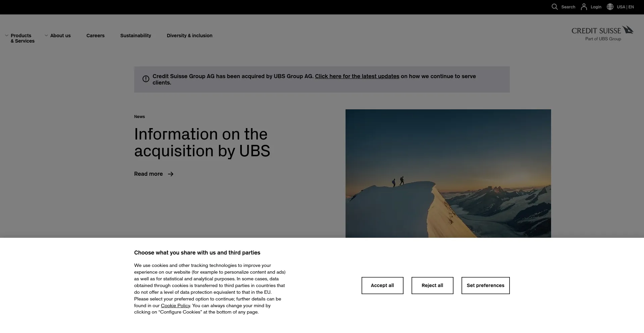Click the News category label
This screenshot has width=644, height=333.
(140, 117)
